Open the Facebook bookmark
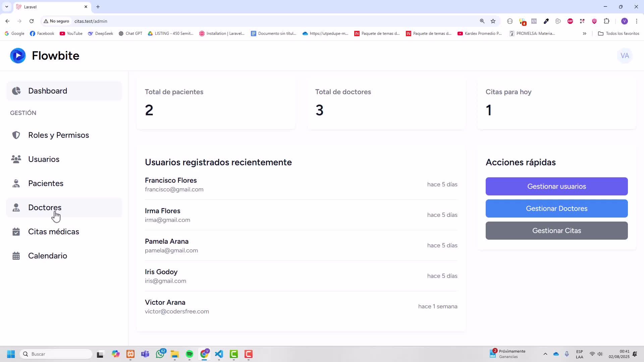The image size is (644, 362). (42, 34)
